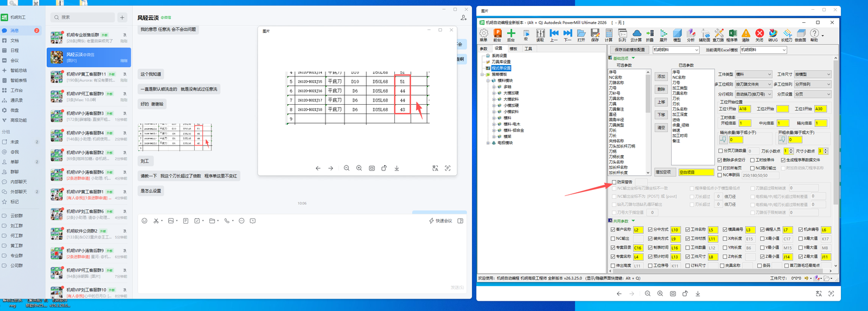The width and height of the screenshot is (868, 311).
Task: Click the 上移 button
Action: (661, 102)
